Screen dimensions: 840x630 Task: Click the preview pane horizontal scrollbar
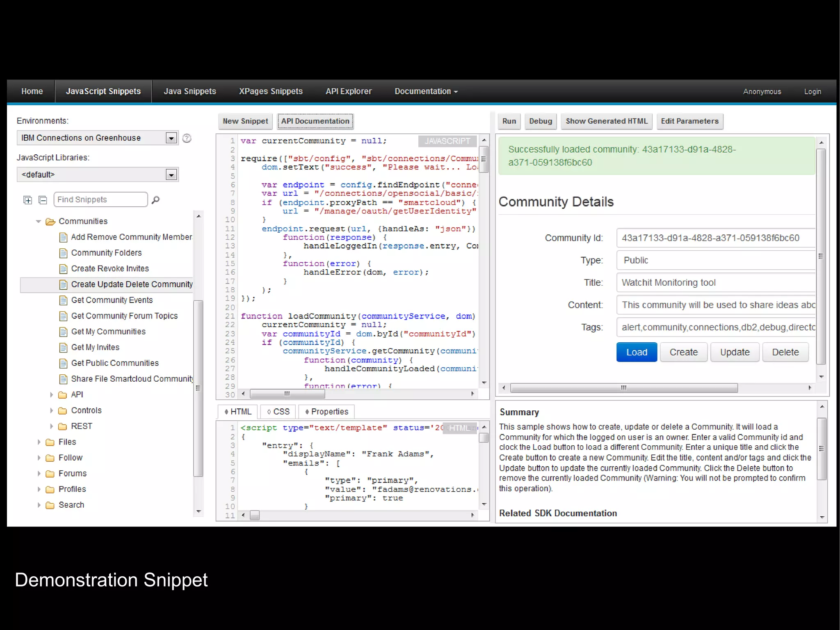pos(624,388)
